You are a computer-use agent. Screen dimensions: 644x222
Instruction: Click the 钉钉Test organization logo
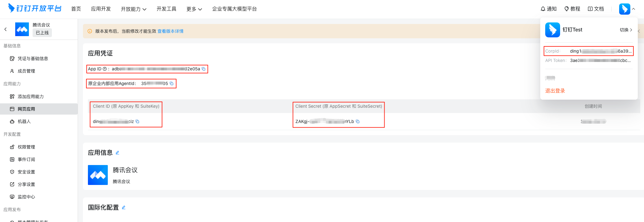553,30
